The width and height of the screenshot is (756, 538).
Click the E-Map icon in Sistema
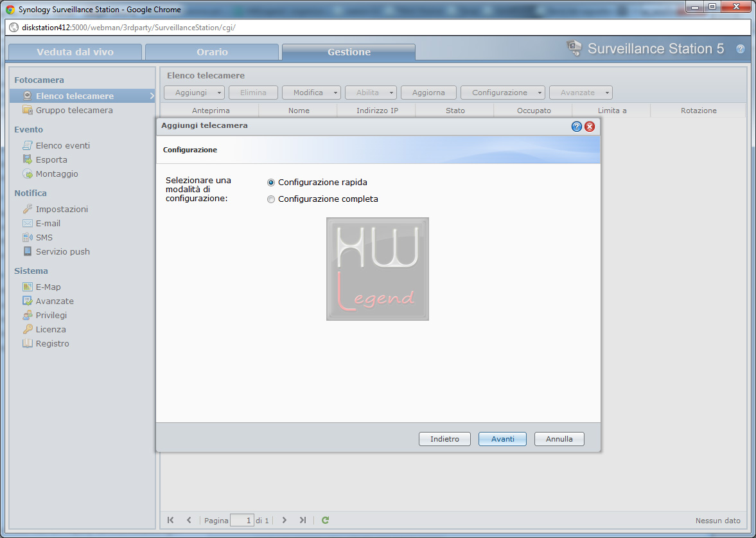point(28,287)
